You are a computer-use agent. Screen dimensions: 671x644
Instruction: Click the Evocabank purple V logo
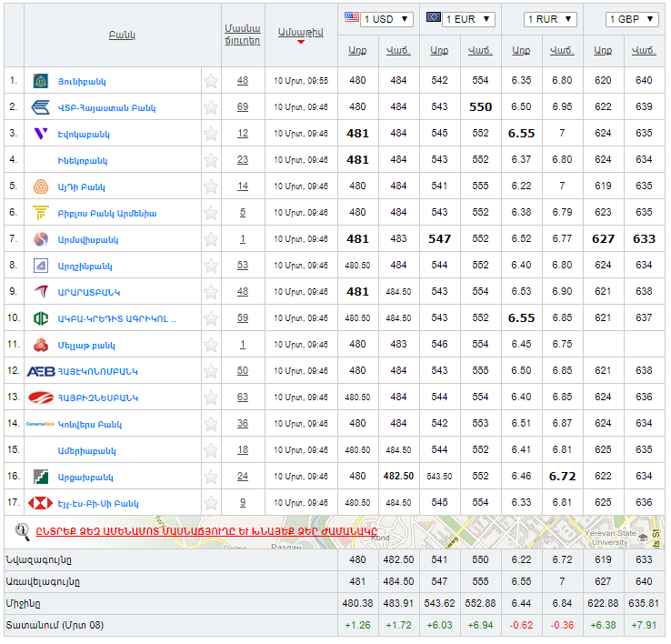tap(40, 134)
